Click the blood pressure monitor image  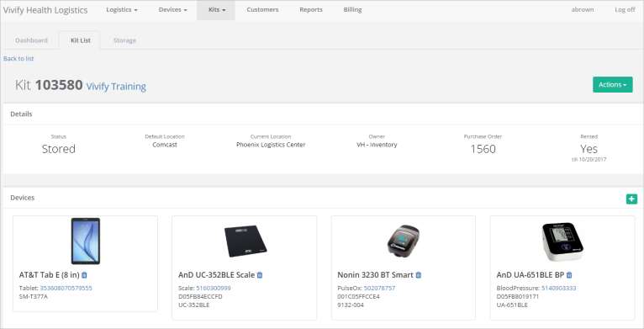tap(562, 241)
